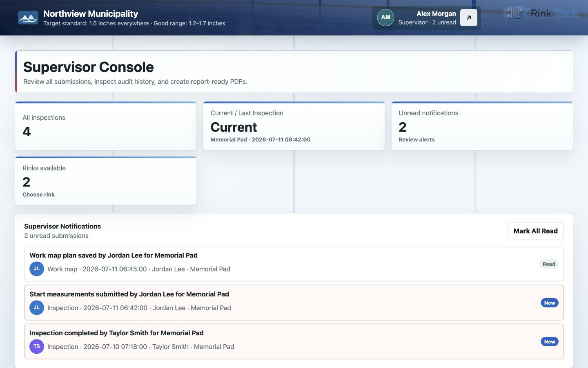Open the All inspections card

[x=106, y=126]
